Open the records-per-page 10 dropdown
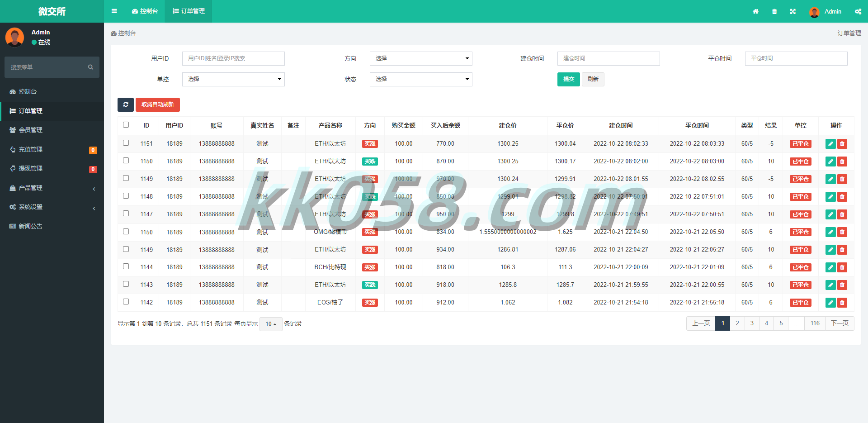The height and width of the screenshot is (423, 868). click(271, 324)
